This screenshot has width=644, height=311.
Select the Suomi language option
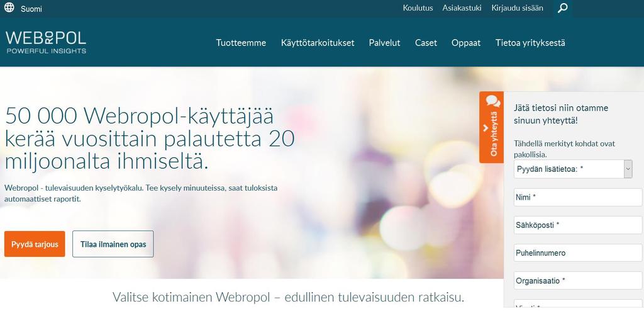click(x=31, y=9)
